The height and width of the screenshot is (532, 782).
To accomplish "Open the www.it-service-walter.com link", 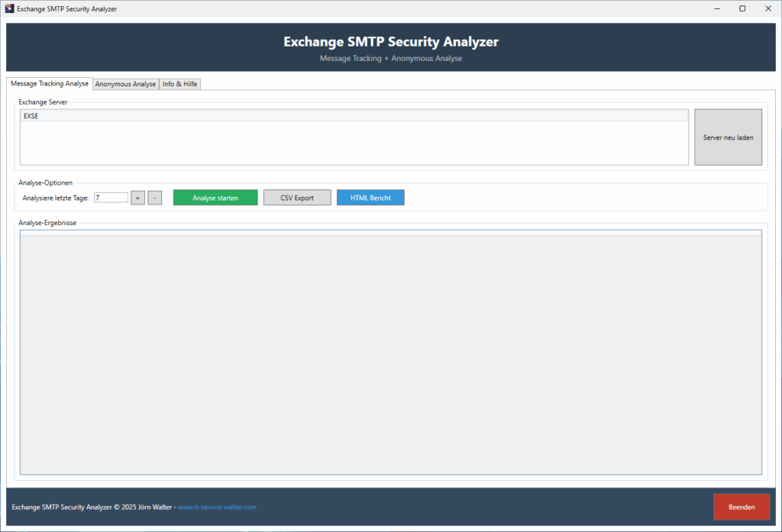I will pyautogui.click(x=216, y=506).
